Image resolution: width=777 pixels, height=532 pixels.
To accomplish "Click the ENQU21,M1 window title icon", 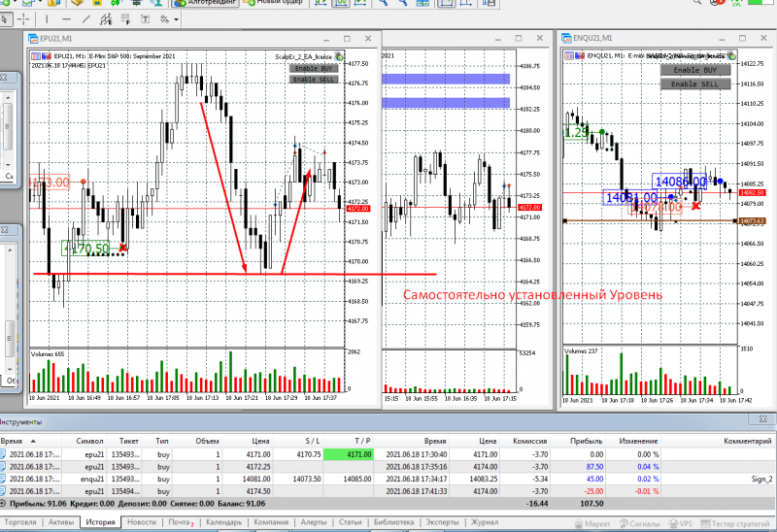I will click(x=566, y=38).
